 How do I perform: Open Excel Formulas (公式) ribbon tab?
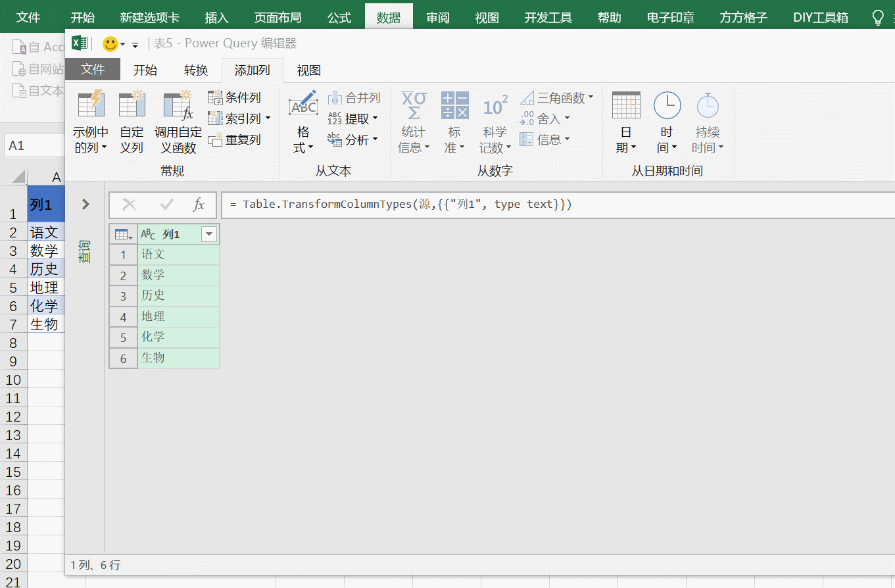(x=339, y=18)
